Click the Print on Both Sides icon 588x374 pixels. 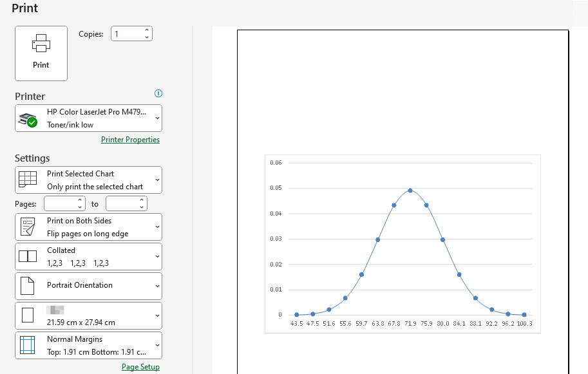click(28, 227)
